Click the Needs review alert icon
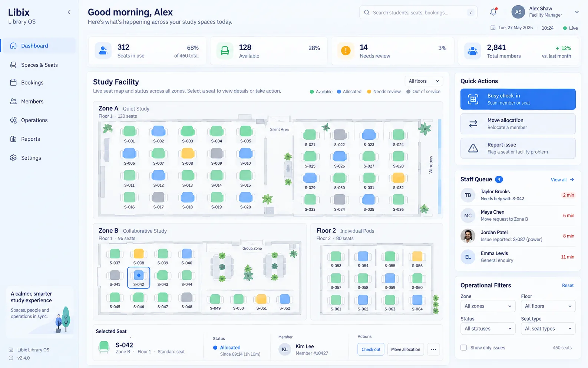The image size is (588, 368). (346, 50)
